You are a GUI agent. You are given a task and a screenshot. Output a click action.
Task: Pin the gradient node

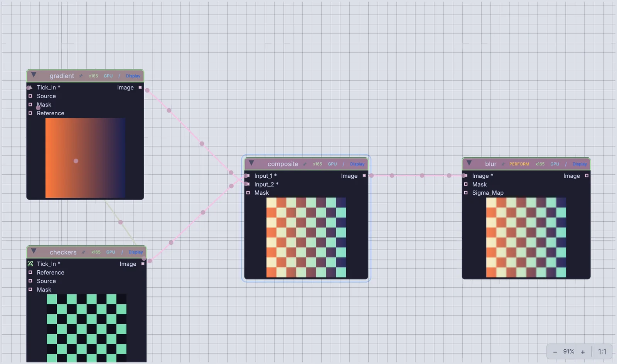click(x=81, y=76)
